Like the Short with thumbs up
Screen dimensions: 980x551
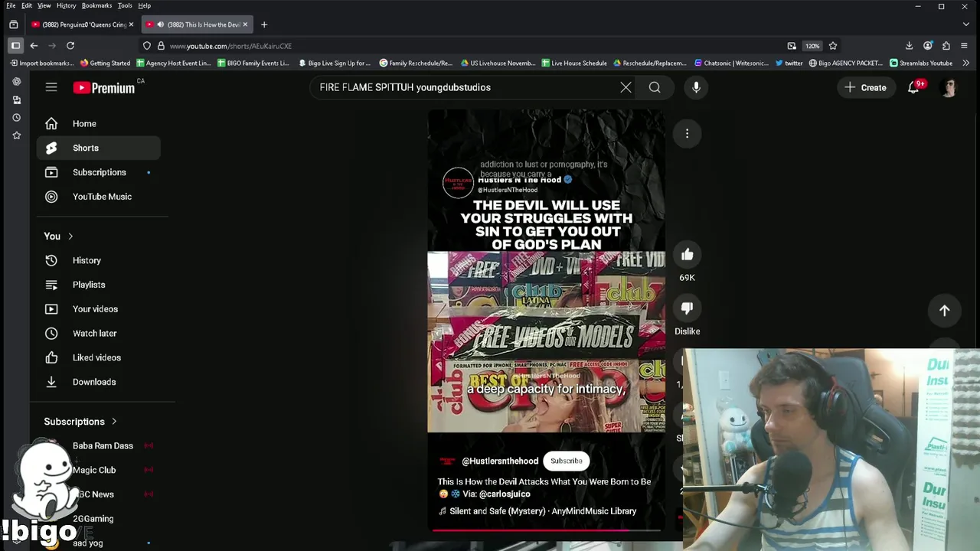coord(687,255)
